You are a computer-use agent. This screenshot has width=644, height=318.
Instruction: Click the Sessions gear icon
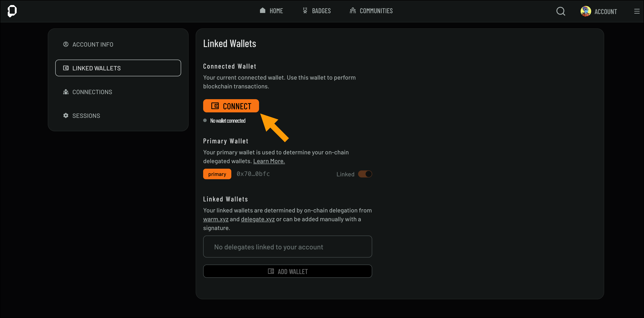point(66,115)
